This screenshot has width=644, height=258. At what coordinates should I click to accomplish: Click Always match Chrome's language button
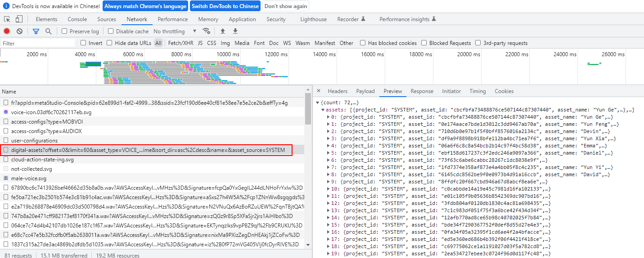pos(145,6)
